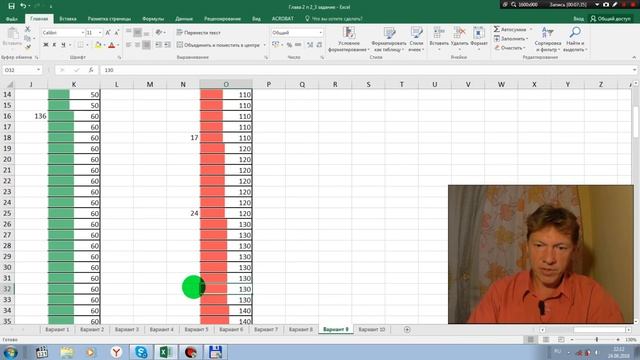Increase decimal places
The height and width of the screenshot is (360, 640).
point(310,45)
